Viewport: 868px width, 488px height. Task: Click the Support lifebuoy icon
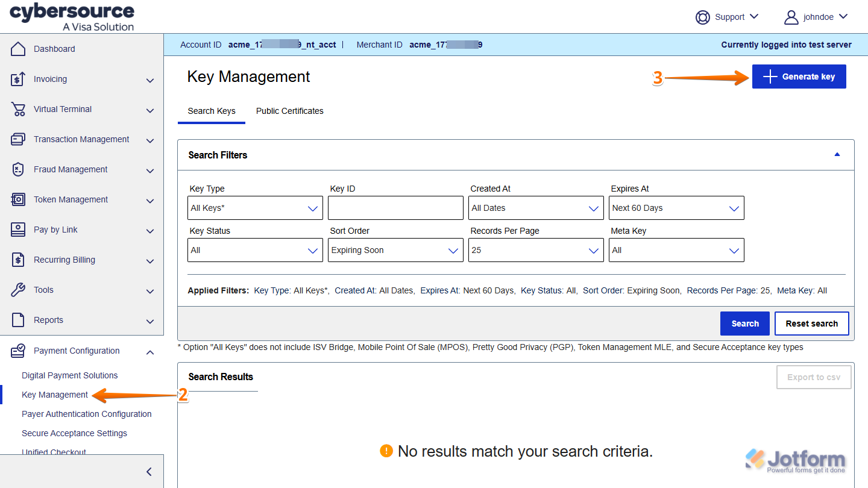[x=703, y=17]
